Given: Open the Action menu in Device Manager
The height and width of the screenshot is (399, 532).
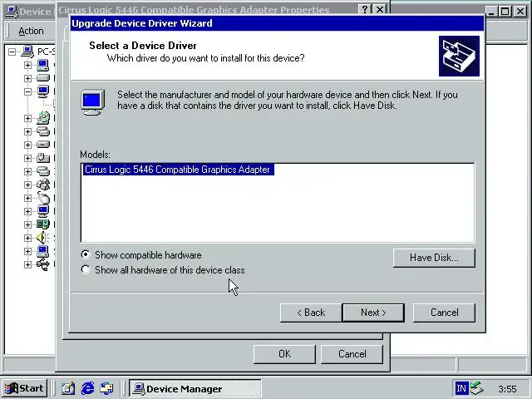Looking at the screenshot, I should coord(32,31).
